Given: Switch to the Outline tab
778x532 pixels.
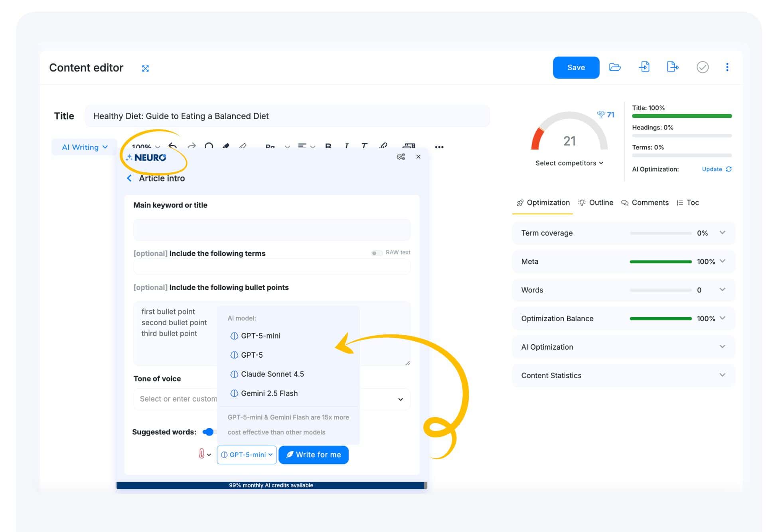Looking at the screenshot, I should coord(596,202).
